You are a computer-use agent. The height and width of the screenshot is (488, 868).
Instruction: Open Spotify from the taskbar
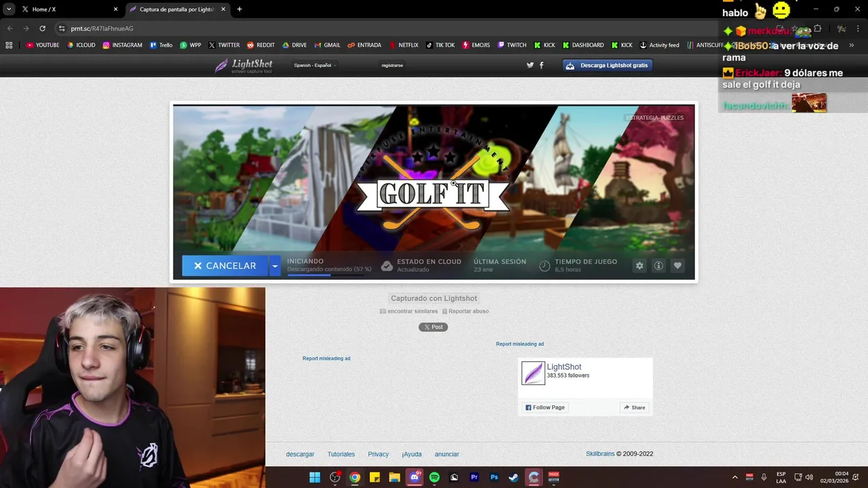point(434,477)
